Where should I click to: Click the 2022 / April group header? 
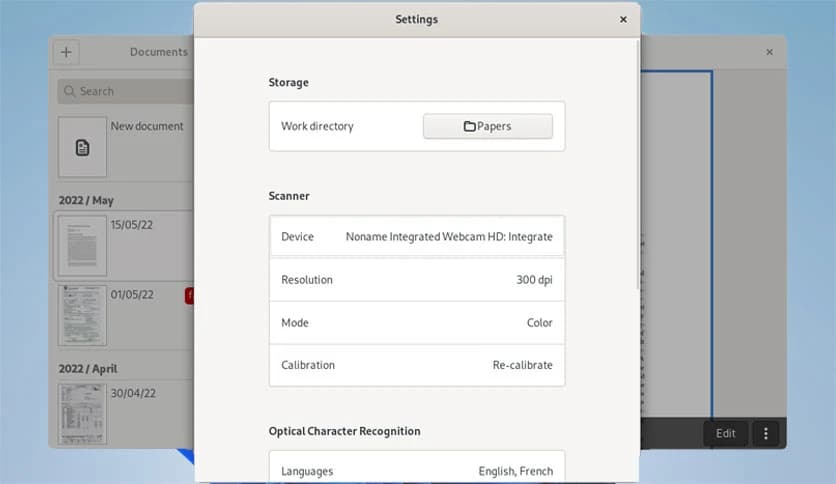[x=88, y=369]
